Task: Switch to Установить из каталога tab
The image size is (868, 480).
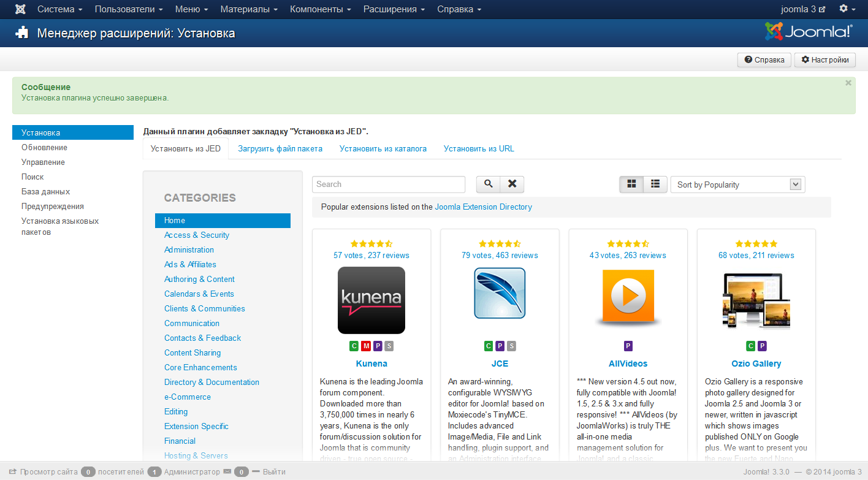Action: (383, 148)
